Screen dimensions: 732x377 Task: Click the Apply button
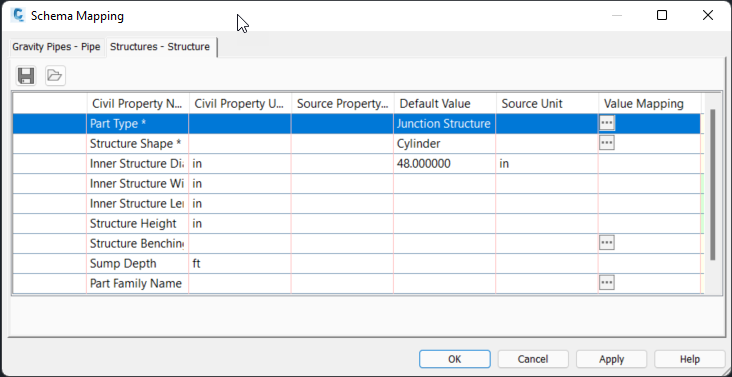(612, 359)
